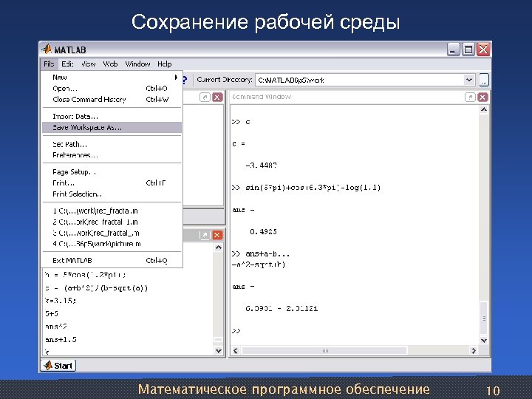Choose Print Selection... entry
Screen dimensions: 532x399
pyautogui.click(x=112, y=194)
